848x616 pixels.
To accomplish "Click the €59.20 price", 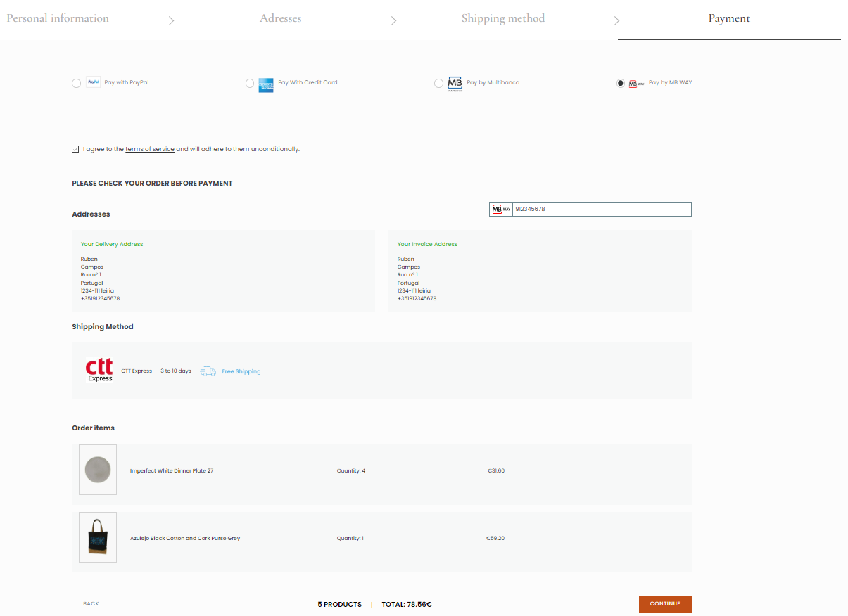I will click(495, 539).
